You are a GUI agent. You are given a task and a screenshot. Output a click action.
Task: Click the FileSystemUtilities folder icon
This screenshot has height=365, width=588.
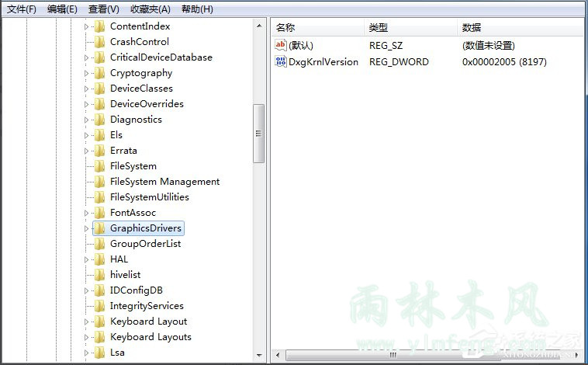(x=99, y=197)
